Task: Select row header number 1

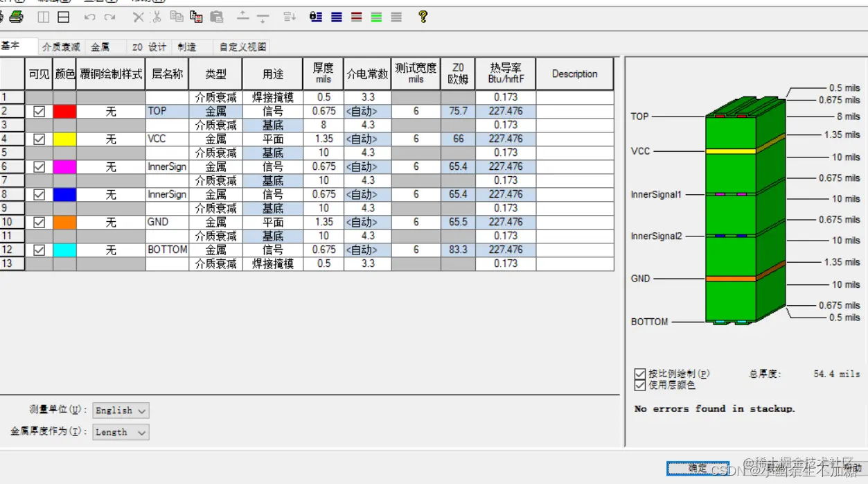Action: pos(12,97)
